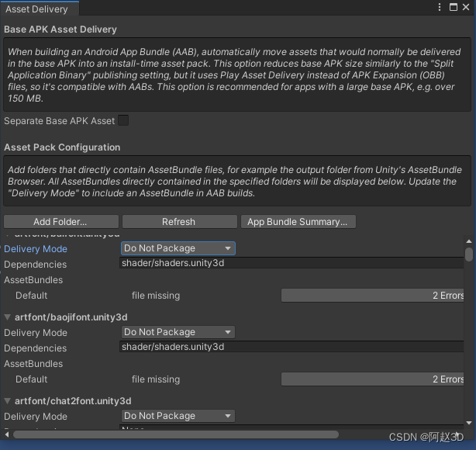Open the App Bundle Summary... dialog

coord(298,222)
